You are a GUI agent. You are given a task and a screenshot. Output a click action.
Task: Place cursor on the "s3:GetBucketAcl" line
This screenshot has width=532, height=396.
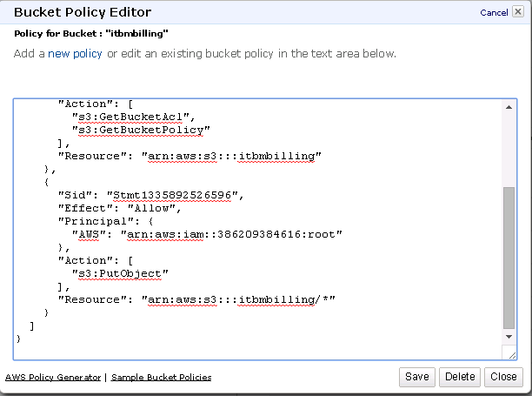(x=133, y=117)
